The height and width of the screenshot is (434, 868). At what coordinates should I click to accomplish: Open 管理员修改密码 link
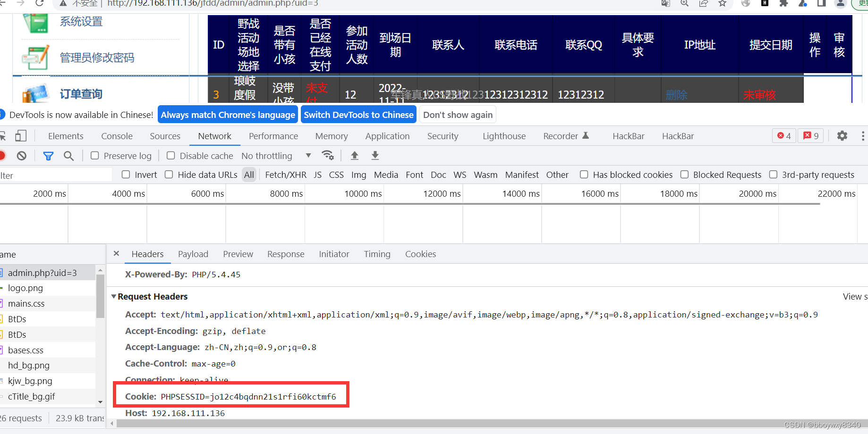tap(97, 58)
